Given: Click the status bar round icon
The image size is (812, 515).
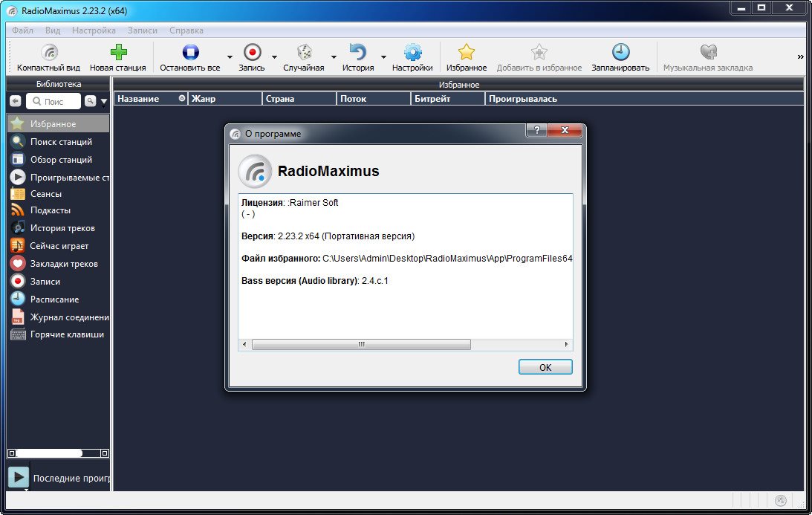Looking at the screenshot, I should [780, 500].
